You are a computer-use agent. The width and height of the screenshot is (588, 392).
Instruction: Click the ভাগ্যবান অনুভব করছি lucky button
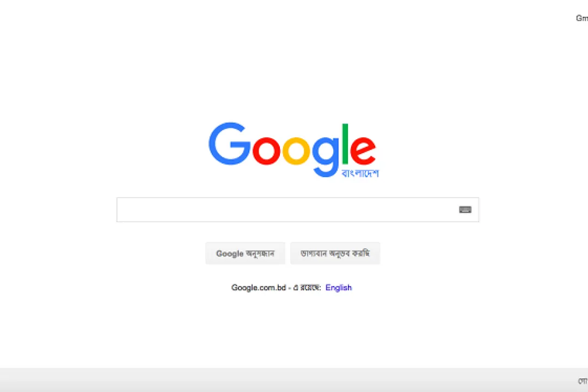point(335,254)
